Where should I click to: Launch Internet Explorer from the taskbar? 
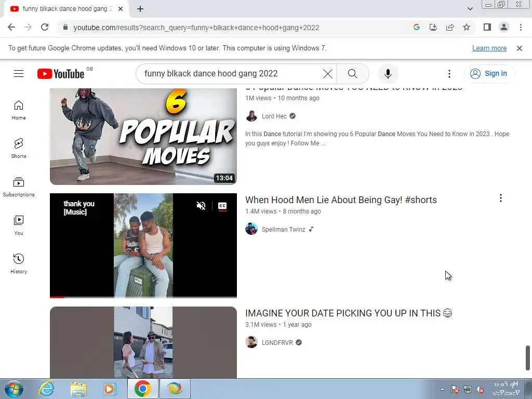(46, 389)
